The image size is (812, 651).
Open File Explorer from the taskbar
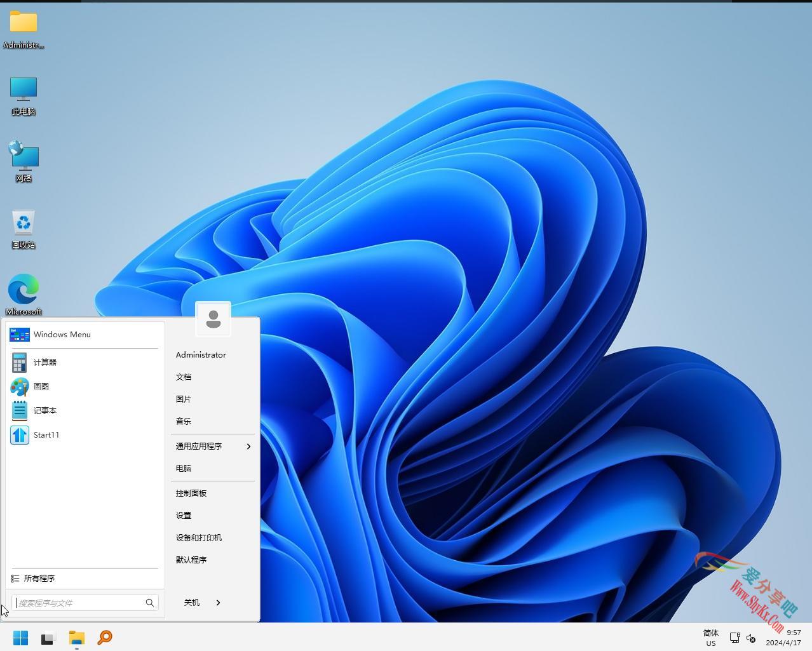(x=77, y=638)
